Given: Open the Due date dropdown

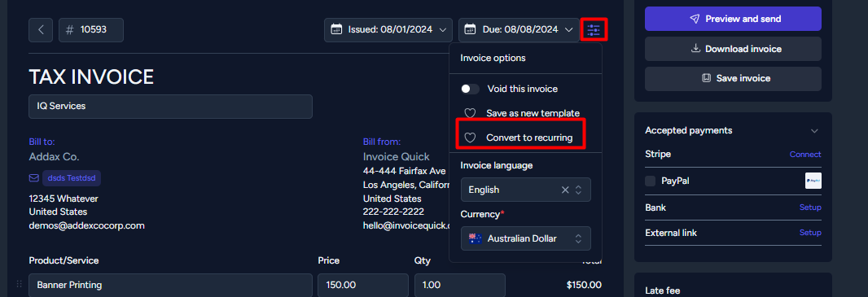Looking at the screenshot, I should click(519, 30).
